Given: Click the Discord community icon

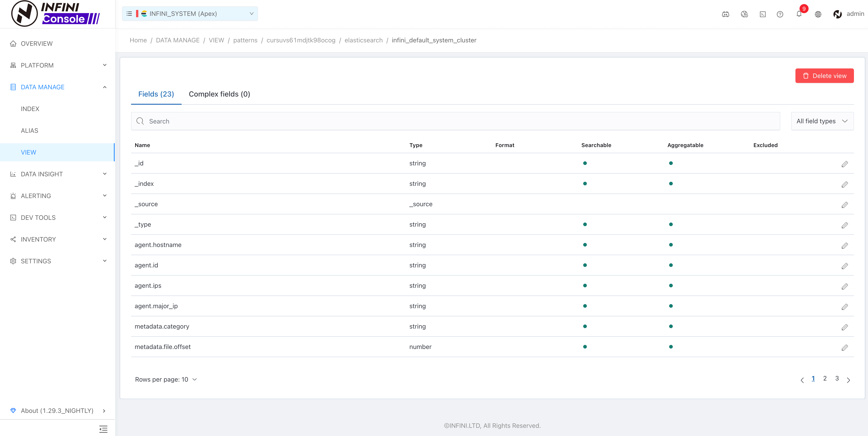Looking at the screenshot, I should 725,14.
